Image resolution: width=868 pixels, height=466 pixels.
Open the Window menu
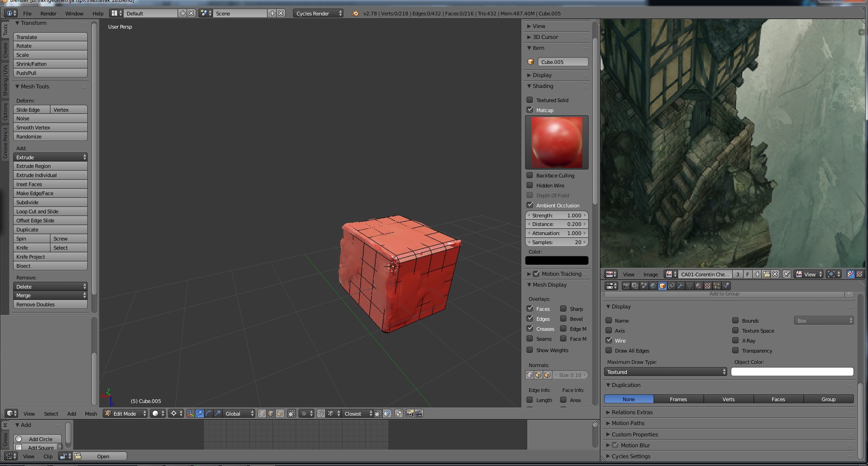pos(74,14)
